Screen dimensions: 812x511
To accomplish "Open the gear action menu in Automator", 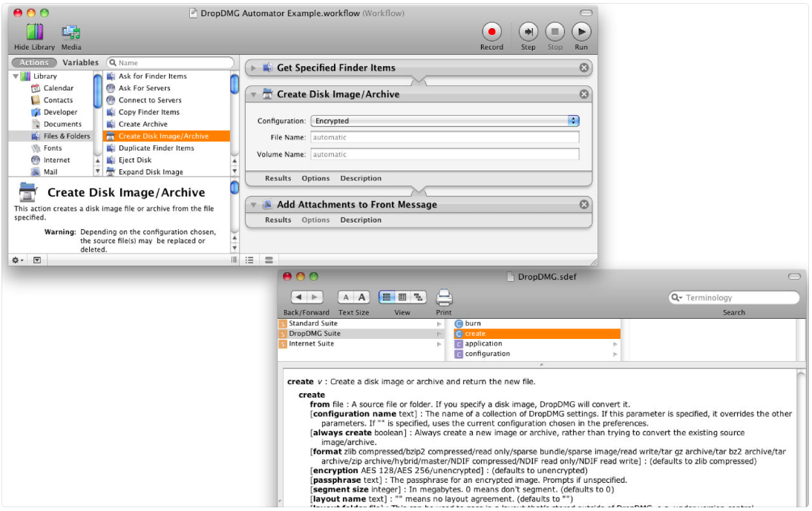I will click(18, 260).
